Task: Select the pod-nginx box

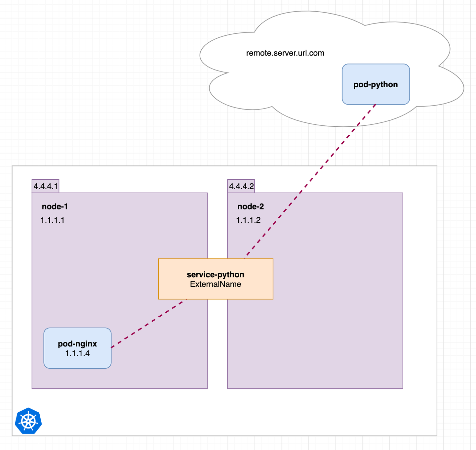Action: pos(77,348)
